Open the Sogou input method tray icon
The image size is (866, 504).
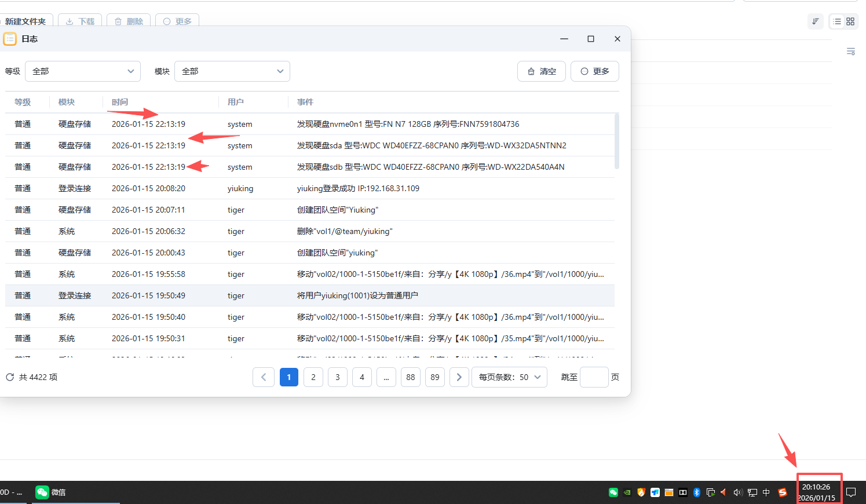click(x=783, y=492)
